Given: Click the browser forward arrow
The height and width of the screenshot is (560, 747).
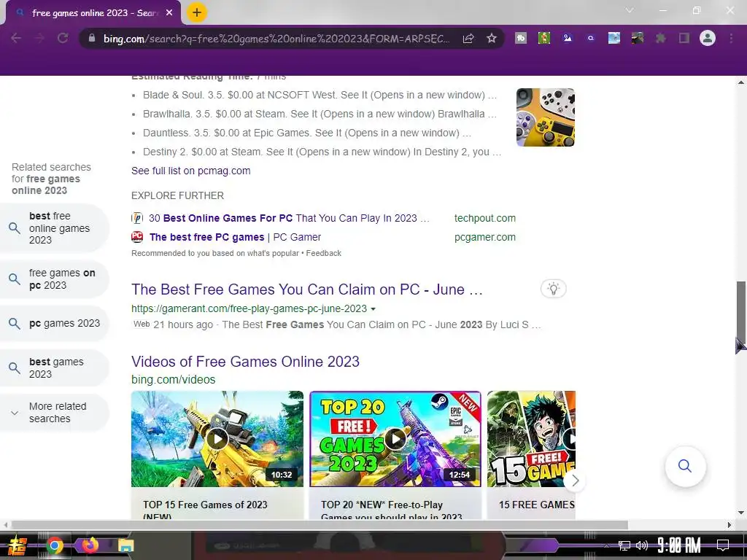Looking at the screenshot, I should click(39, 38).
